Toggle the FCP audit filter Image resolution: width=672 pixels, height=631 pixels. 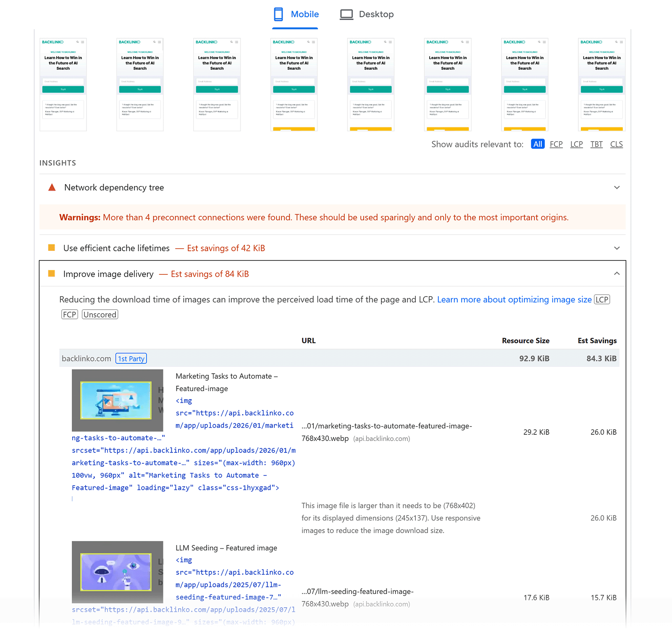click(x=556, y=144)
